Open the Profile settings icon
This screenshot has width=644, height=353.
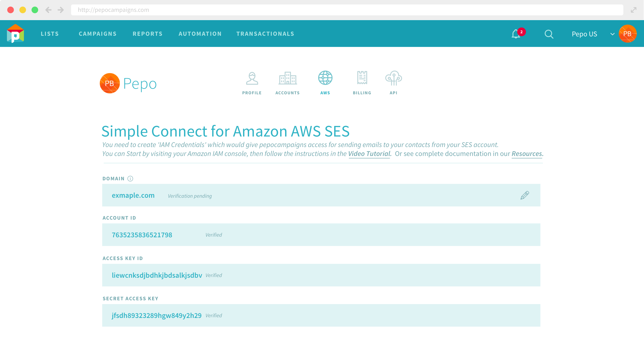tap(252, 79)
